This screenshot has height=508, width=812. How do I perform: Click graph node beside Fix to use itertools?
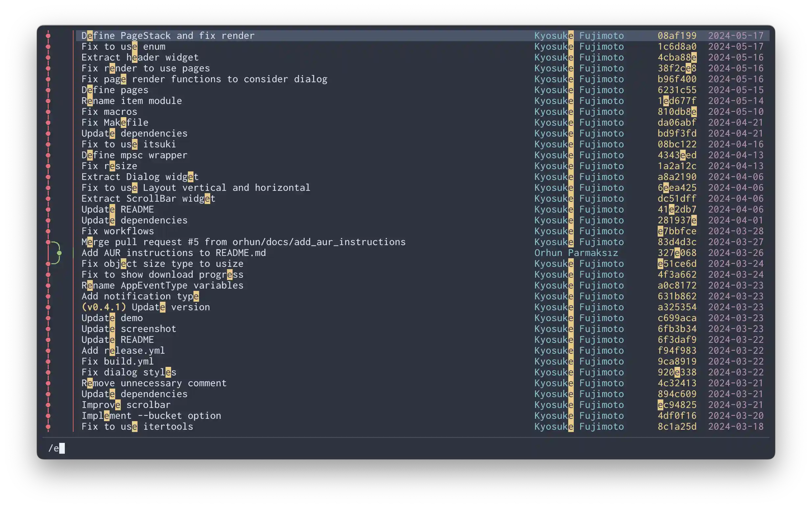coord(48,427)
